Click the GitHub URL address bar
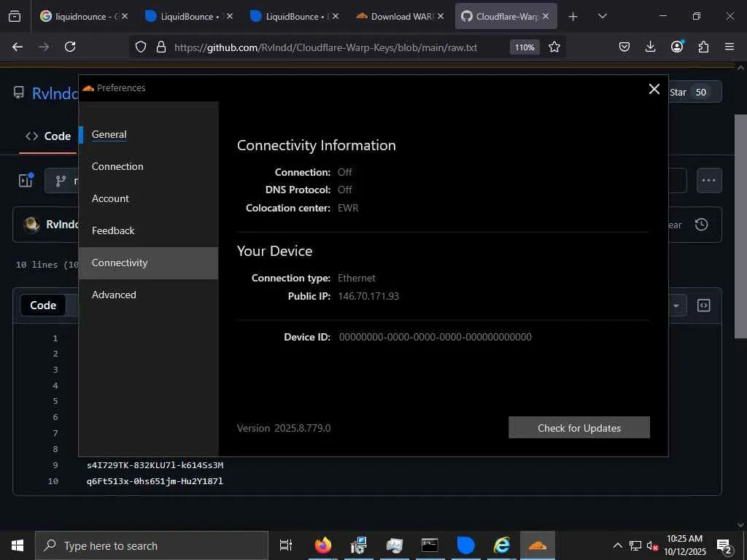The height and width of the screenshot is (560, 747). pyautogui.click(x=325, y=47)
